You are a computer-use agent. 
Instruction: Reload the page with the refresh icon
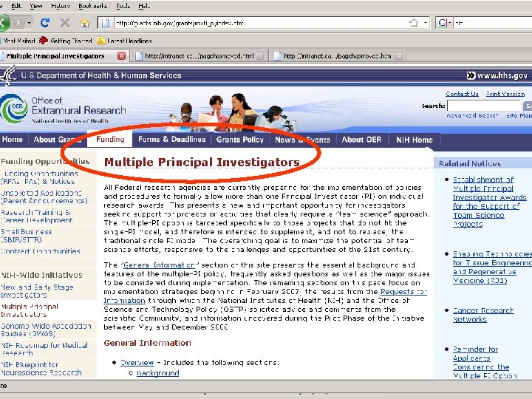(45, 23)
